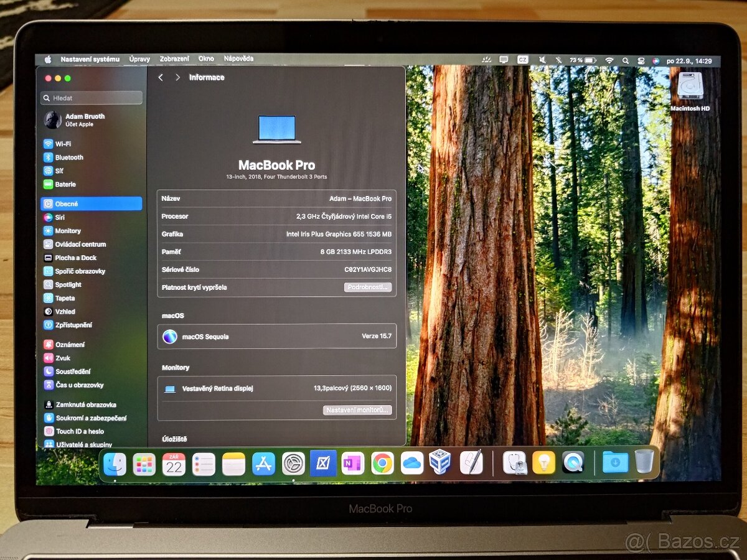The width and height of the screenshot is (747, 560).
Task: Click the CZ input source indicator
Action: tap(522, 61)
